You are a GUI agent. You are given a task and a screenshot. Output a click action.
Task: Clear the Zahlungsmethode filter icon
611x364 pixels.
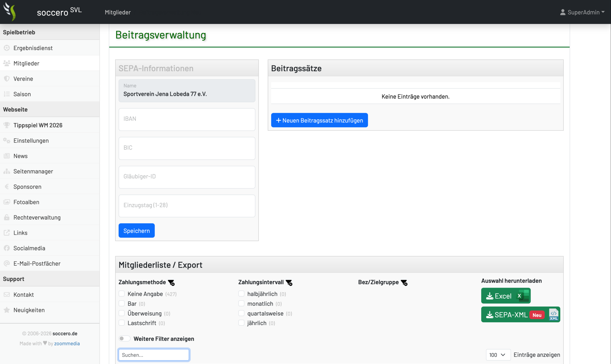tap(171, 283)
